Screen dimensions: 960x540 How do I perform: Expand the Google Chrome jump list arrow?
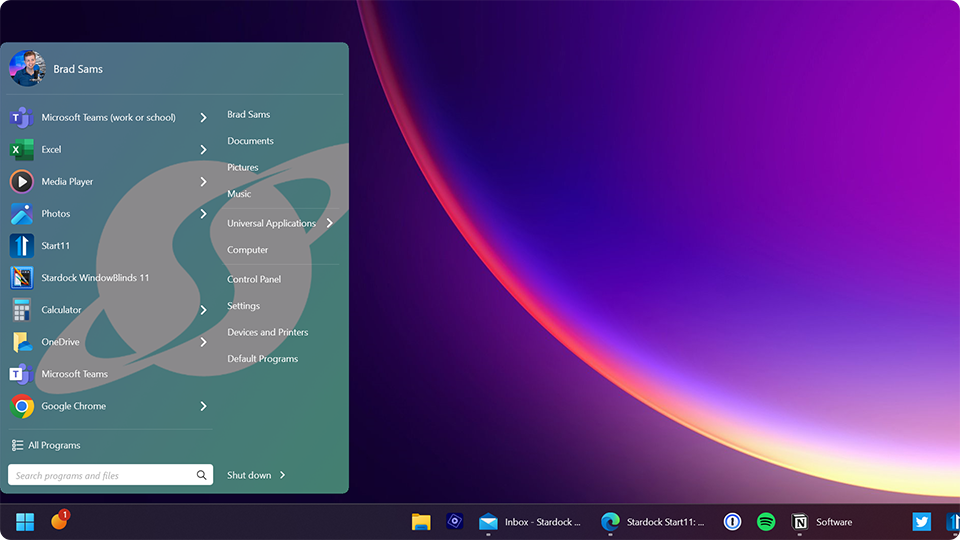[x=203, y=406]
